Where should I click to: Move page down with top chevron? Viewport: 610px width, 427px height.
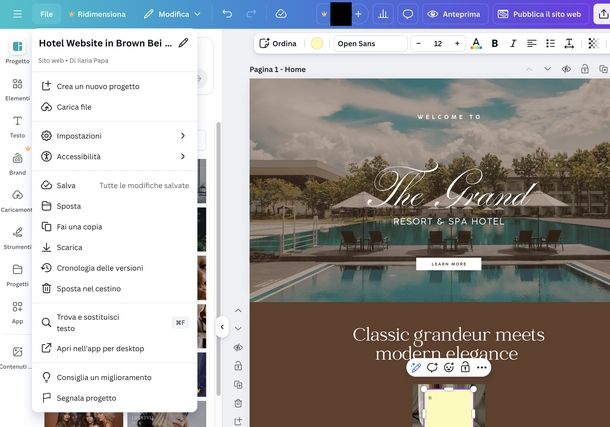(x=547, y=69)
